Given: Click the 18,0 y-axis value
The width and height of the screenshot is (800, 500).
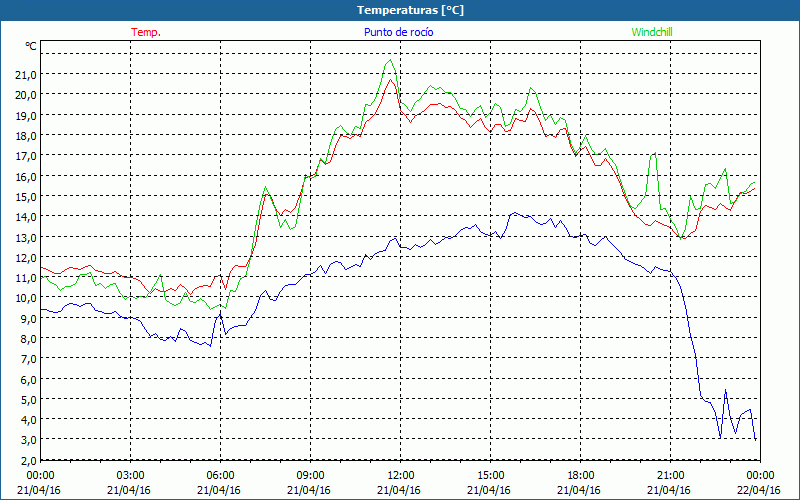Looking at the screenshot, I should [x=27, y=136].
